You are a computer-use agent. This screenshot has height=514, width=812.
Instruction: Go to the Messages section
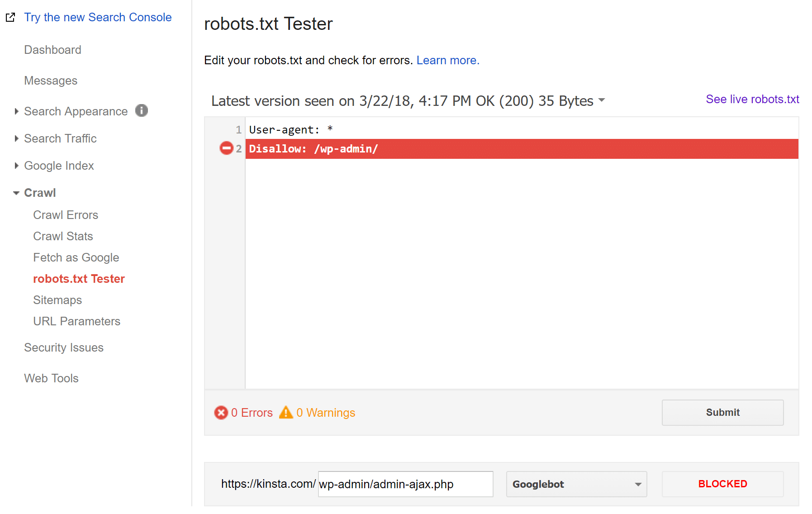[51, 80]
